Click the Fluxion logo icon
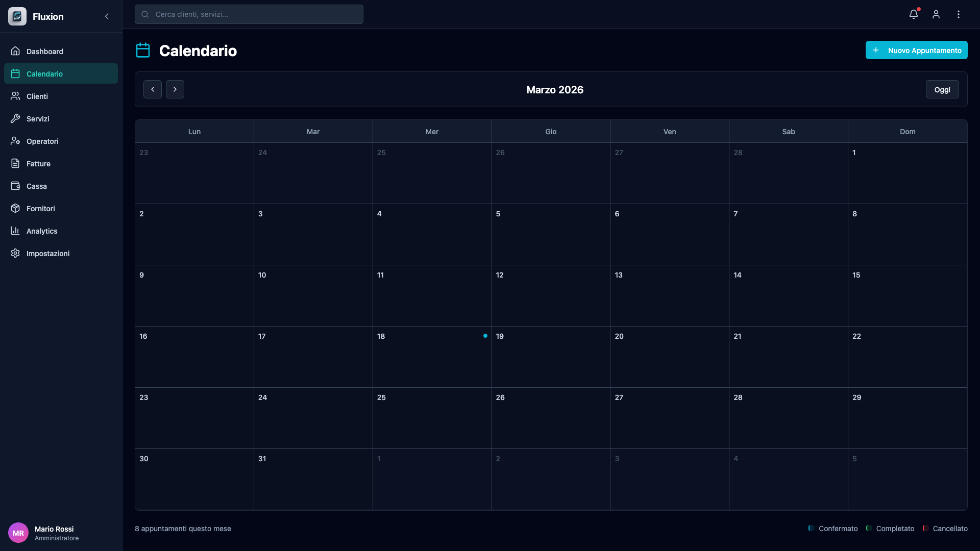This screenshot has width=980, height=551. [x=17, y=16]
